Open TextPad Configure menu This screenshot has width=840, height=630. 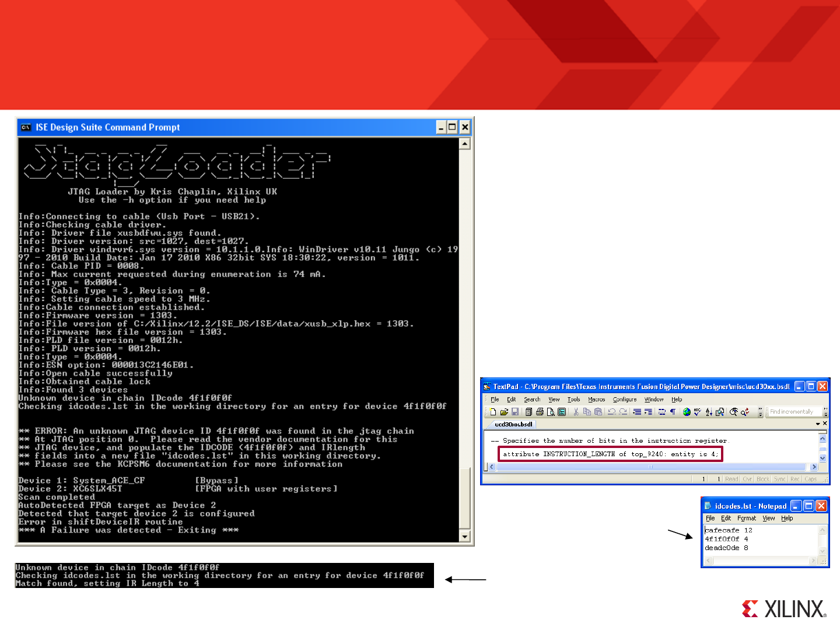pos(625,400)
